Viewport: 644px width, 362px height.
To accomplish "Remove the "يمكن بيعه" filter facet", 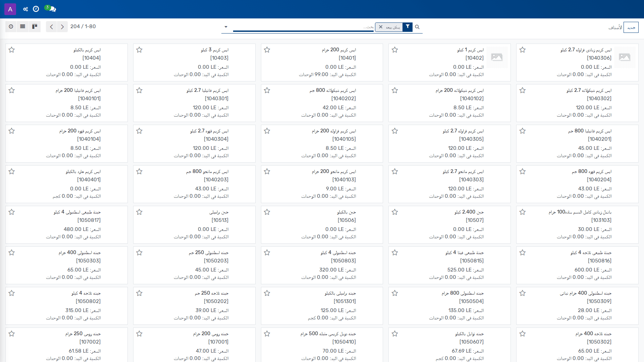I will 381,27.
